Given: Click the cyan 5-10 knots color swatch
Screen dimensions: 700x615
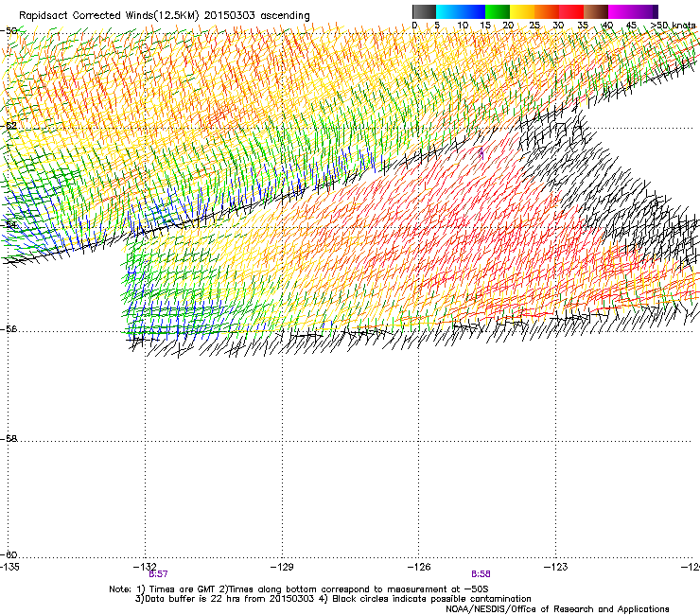Looking at the screenshot, I should (448, 11).
